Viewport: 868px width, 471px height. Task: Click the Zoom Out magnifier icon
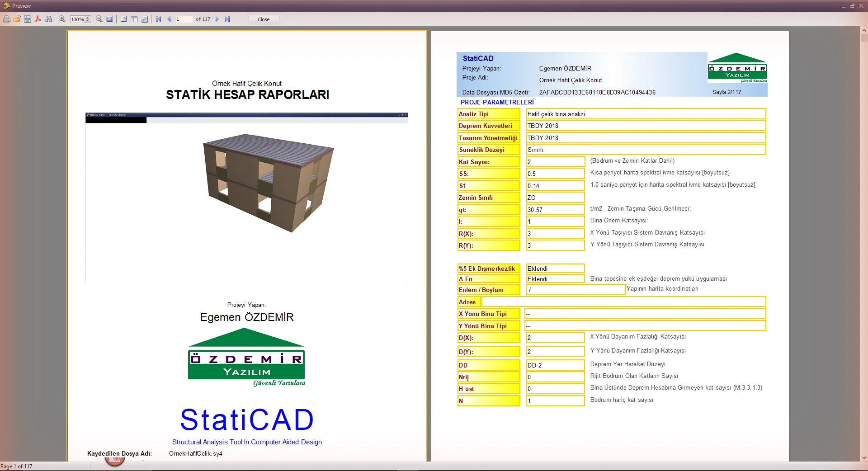99,19
